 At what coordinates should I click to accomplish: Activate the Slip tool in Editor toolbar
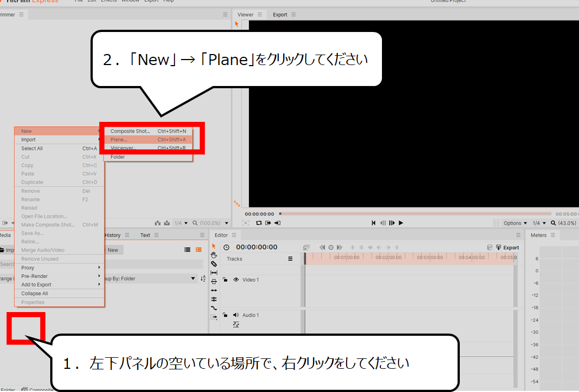pyautogui.click(x=214, y=272)
